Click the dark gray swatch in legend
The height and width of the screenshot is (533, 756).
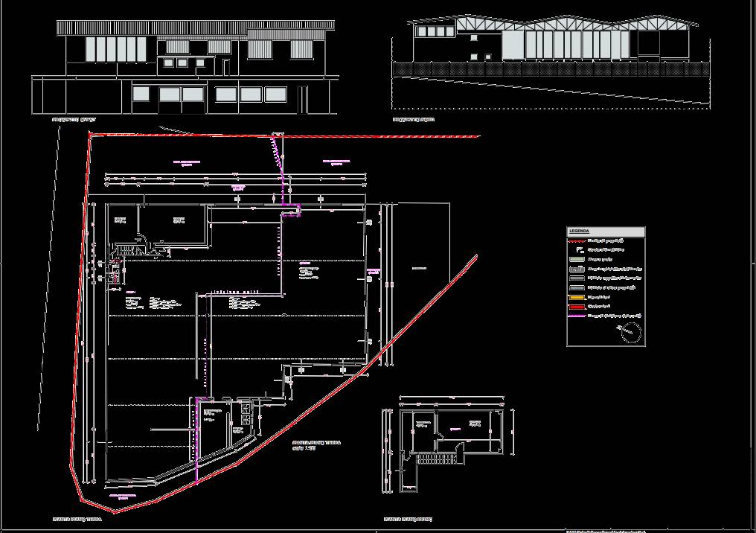point(577,278)
